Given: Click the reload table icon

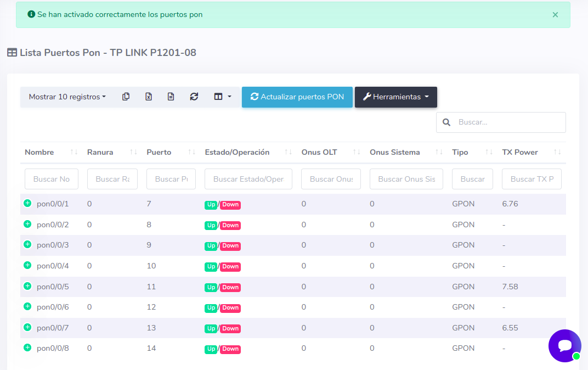Looking at the screenshot, I should pos(194,97).
